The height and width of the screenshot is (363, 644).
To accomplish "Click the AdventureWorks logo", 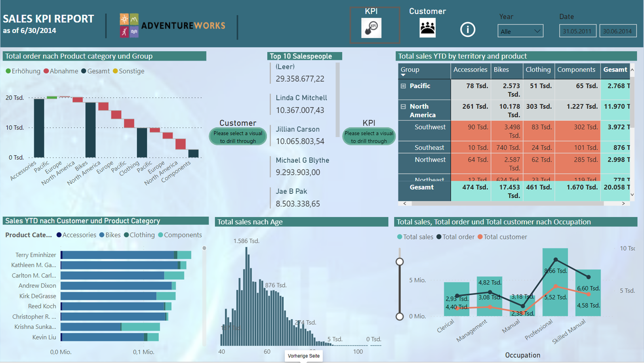I will point(172,25).
